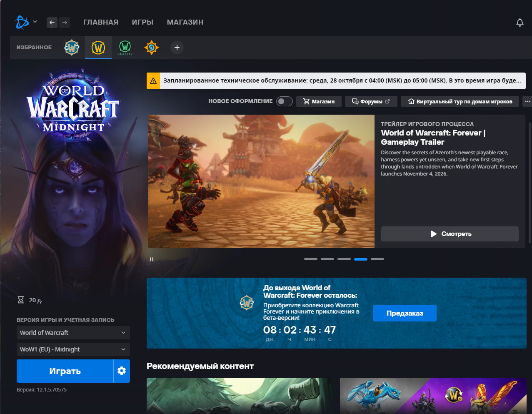Click the Предзаказ preorder button
Screen dimensions: 532x414
tap(405, 313)
